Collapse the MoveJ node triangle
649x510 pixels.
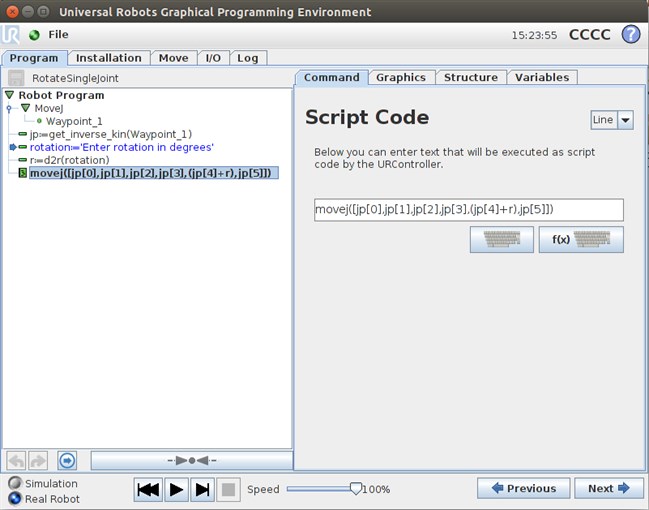click(26, 108)
